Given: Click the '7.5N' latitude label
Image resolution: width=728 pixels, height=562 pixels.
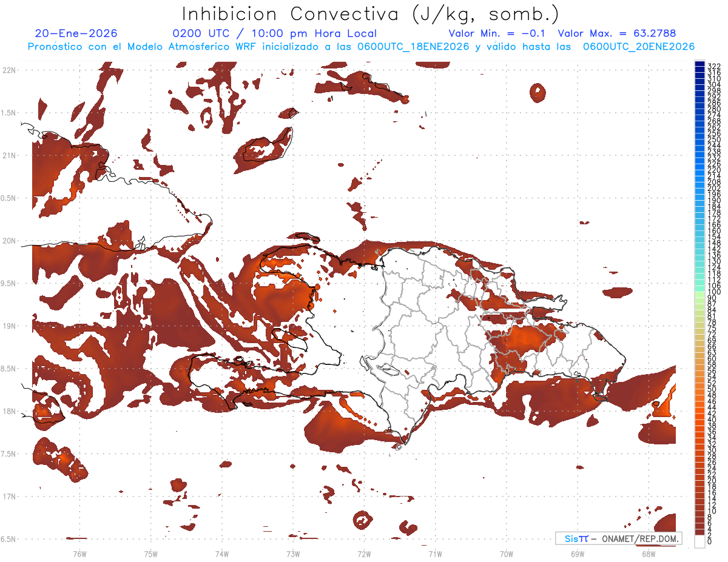Looking at the screenshot, I should [9, 454].
